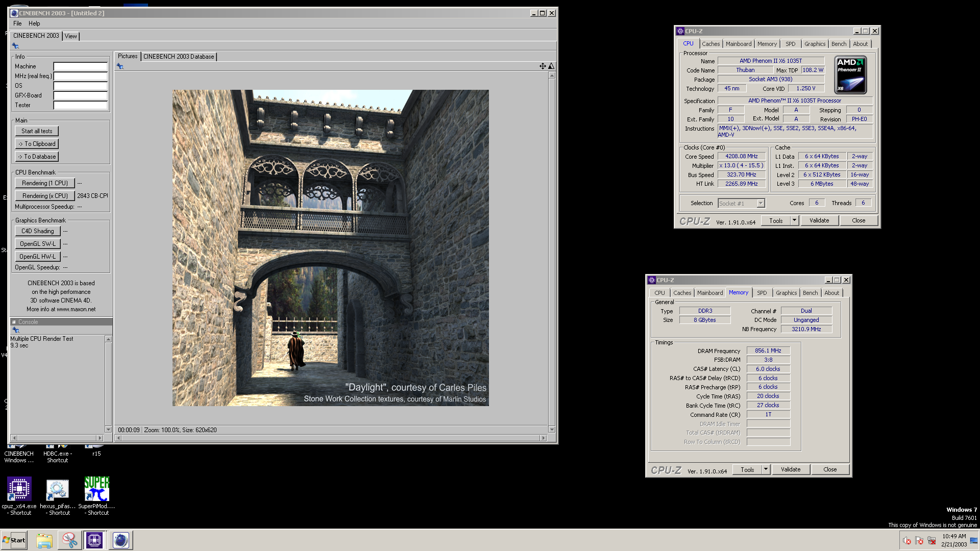Click the AMD Phenom II processor logo
Image resolution: width=980 pixels, height=551 pixels.
850,75
